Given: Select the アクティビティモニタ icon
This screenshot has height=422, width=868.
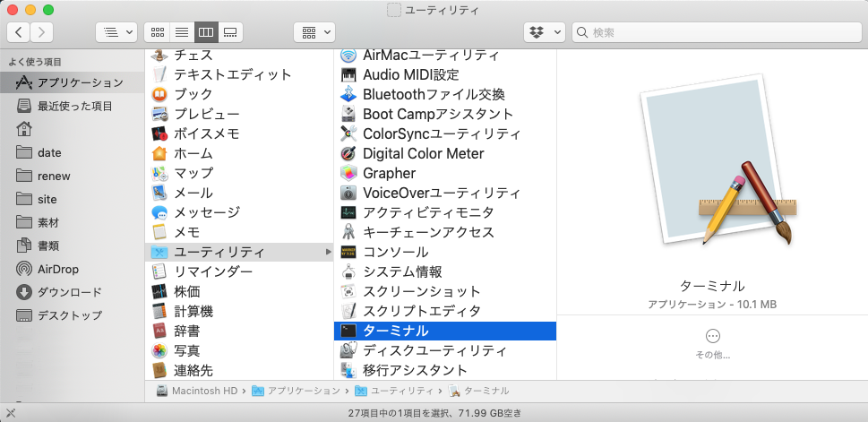Looking at the screenshot, I should pyautogui.click(x=348, y=212).
